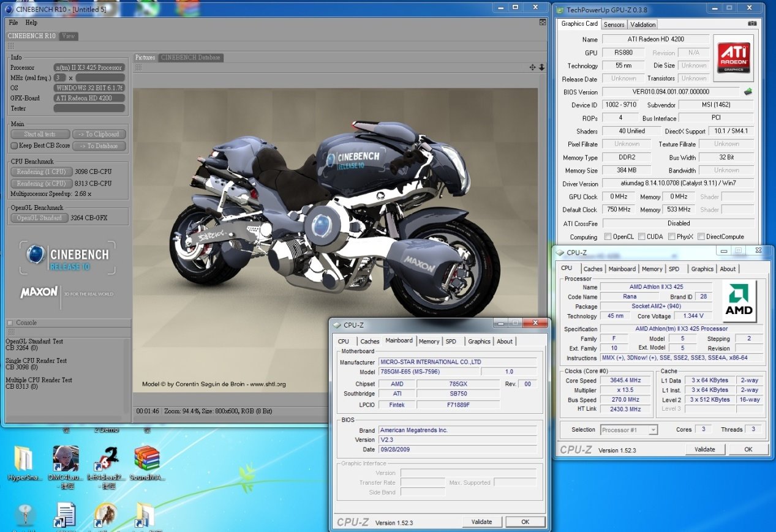
Task: Run the OpenGL Standard benchmark
Action: [39, 217]
